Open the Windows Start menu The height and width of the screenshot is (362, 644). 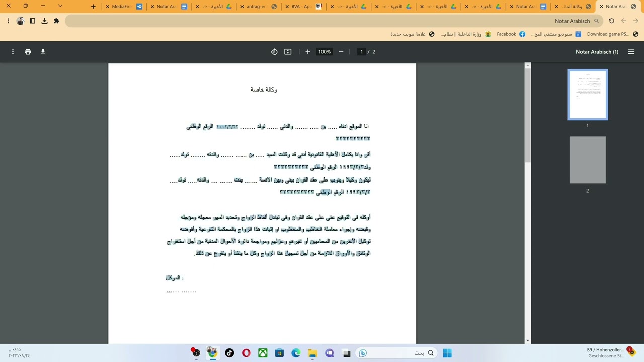pos(447,353)
